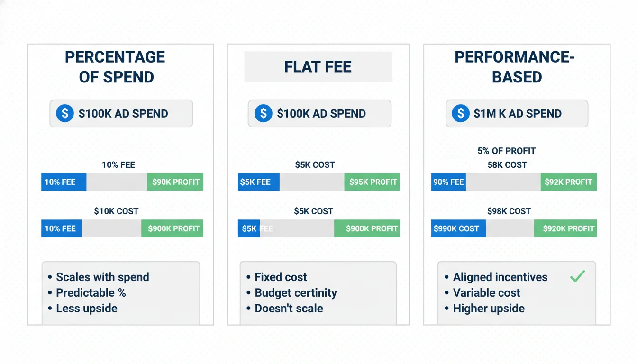The image size is (637, 364).
Task: Click the dollar icon in Performance-Based card
Action: click(x=460, y=114)
